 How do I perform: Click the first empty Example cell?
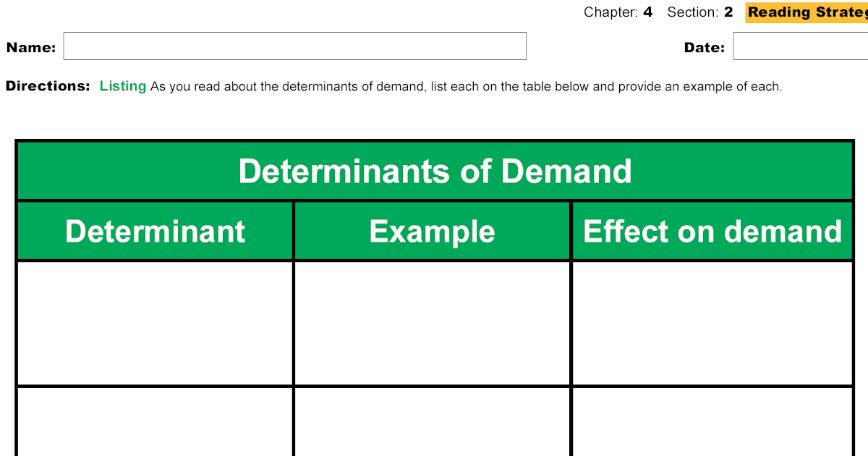coord(433,323)
